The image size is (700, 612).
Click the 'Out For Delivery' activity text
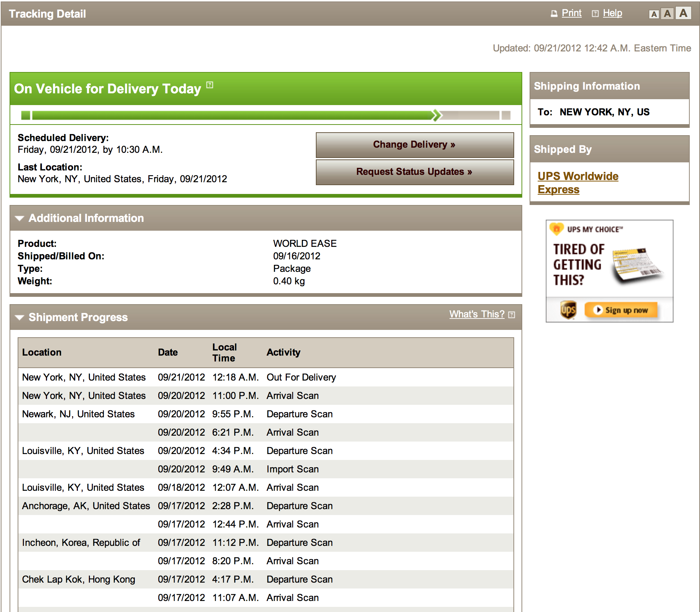[301, 377]
